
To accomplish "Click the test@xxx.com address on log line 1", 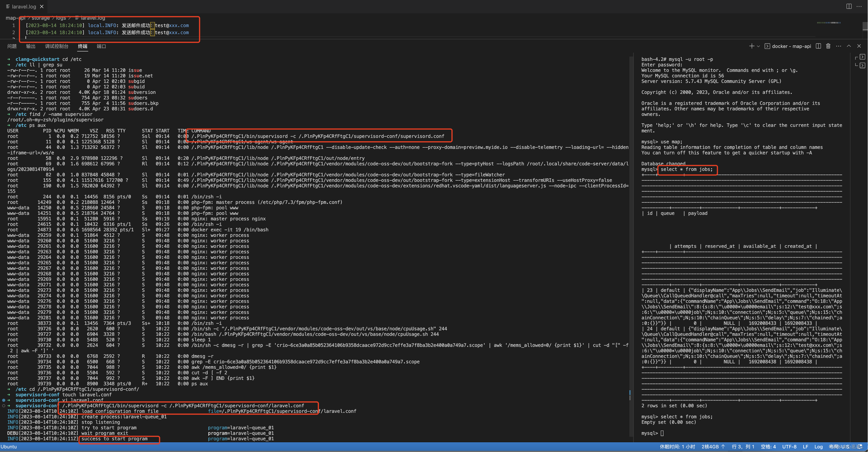I will coord(172,25).
